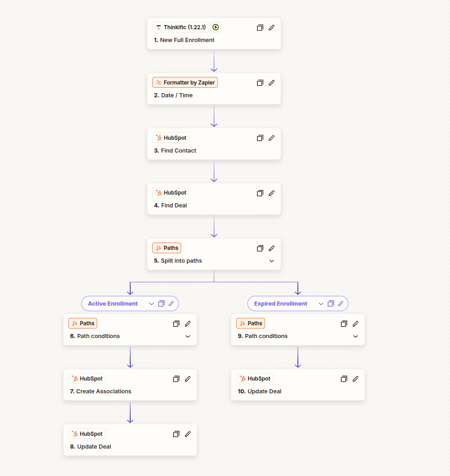Click the edit pencil on Find Deal step
Screen dimensions: 450x476
click(271, 193)
